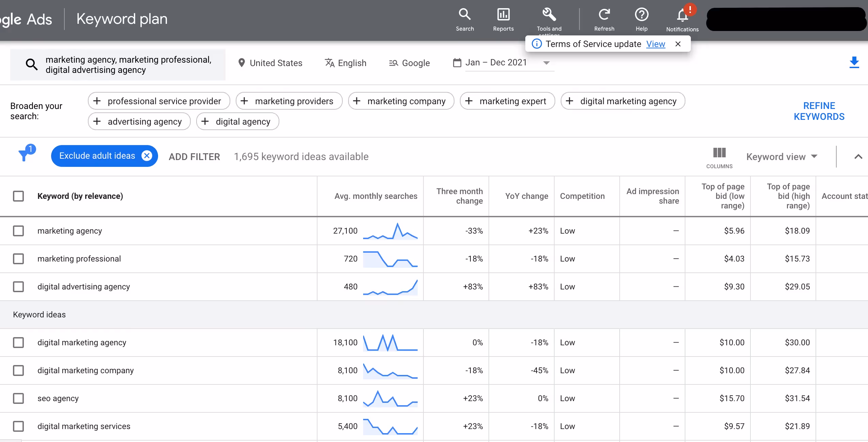The width and height of the screenshot is (868, 442).
Task: Collapse the keyword table panel
Action: click(858, 157)
